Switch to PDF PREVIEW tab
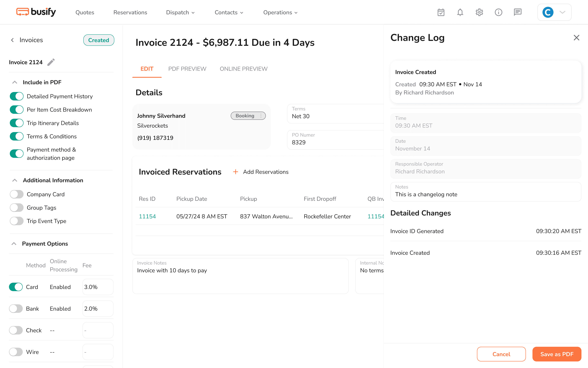The image size is (588, 368). pyautogui.click(x=187, y=69)
